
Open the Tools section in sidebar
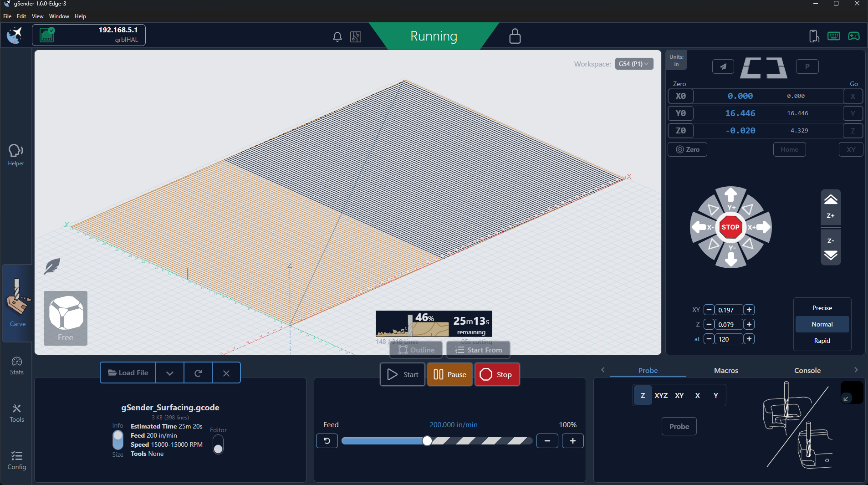click(17, 413)
